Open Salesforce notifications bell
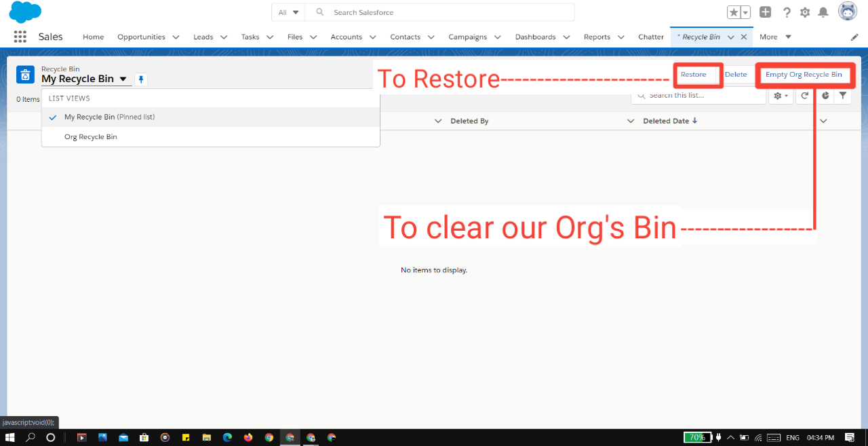The width and height of the screenshot is (868, 446). click(823, 12)
